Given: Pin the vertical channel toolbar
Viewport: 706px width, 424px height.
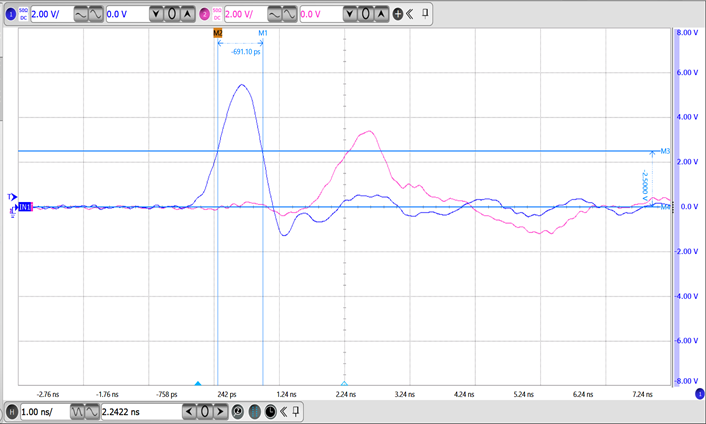Looking at the screenshot, I should point(425,14).
